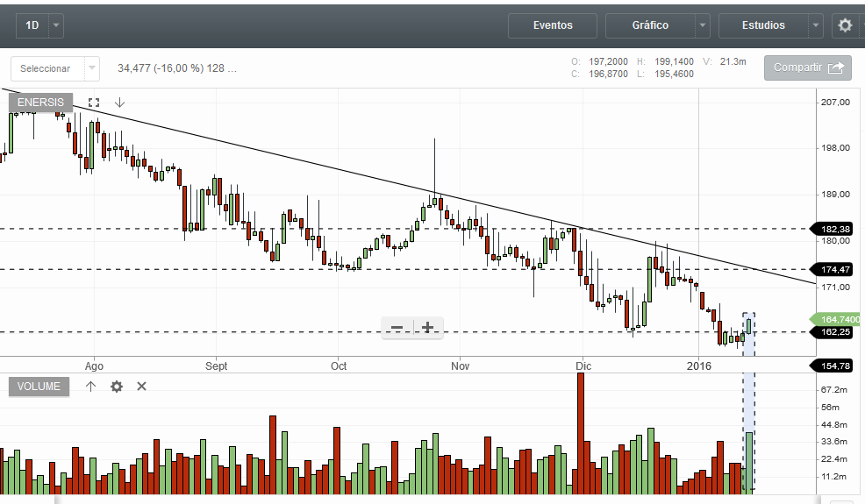Click the high value 199,1400

point(674,61)
